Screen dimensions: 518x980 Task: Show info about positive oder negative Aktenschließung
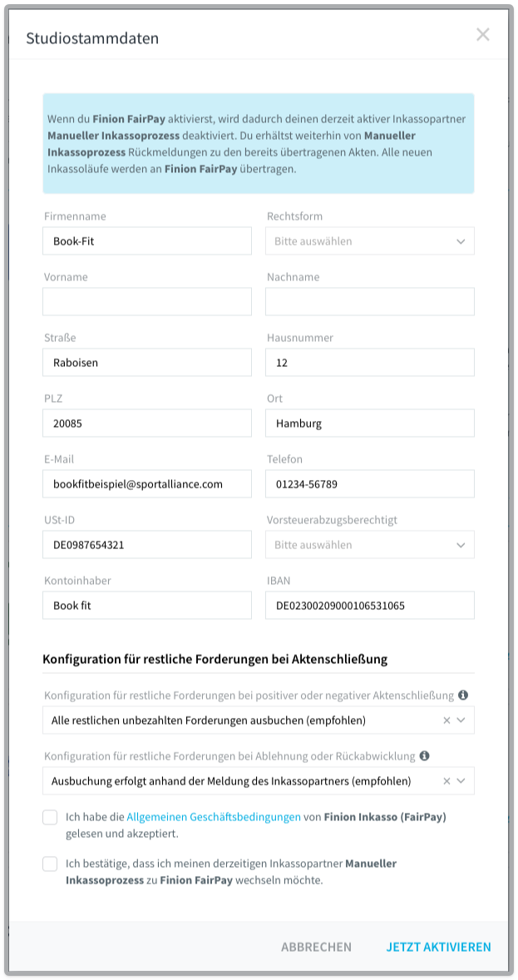pyautogui.click(x=464, y=693)
